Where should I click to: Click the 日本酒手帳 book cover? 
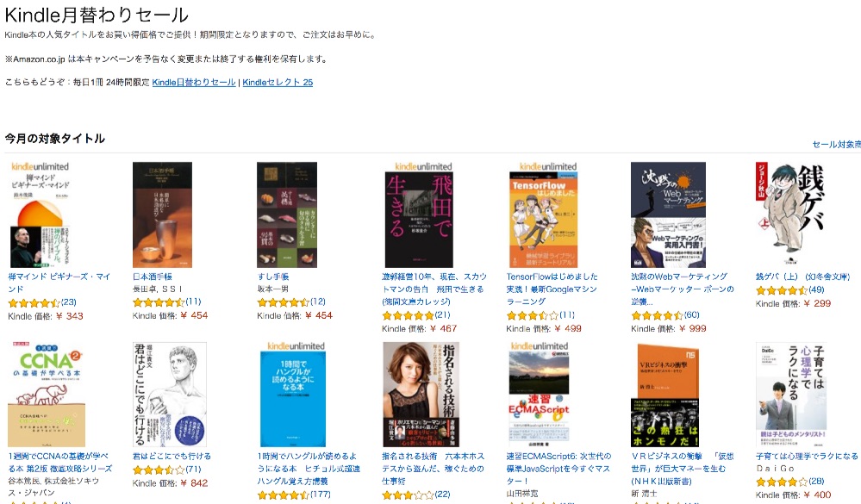163,215
